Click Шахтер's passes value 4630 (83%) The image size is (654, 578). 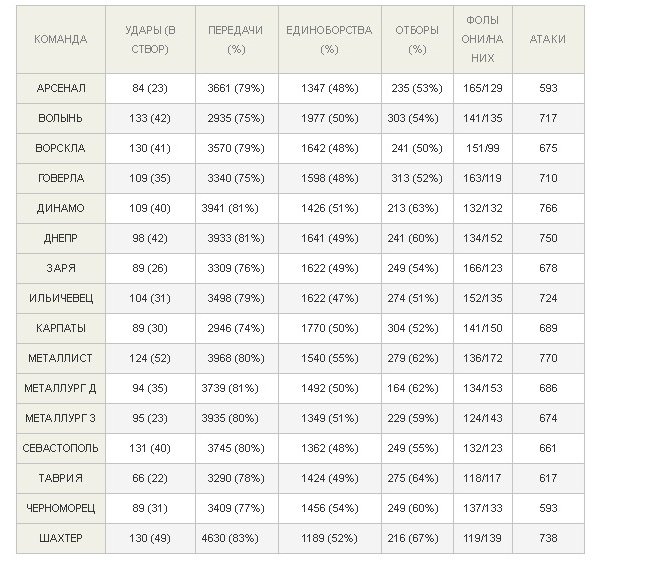click(x=235, y=538)
